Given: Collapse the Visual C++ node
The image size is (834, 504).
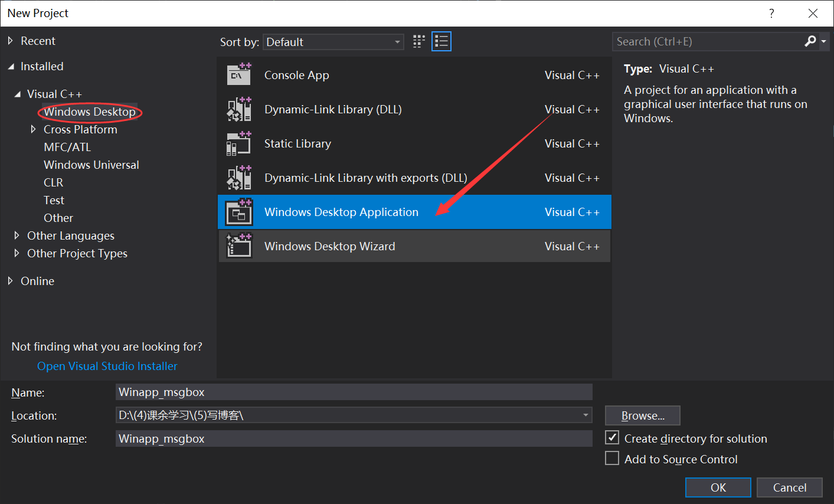Looking at the screenshot, I should [18, 94].
